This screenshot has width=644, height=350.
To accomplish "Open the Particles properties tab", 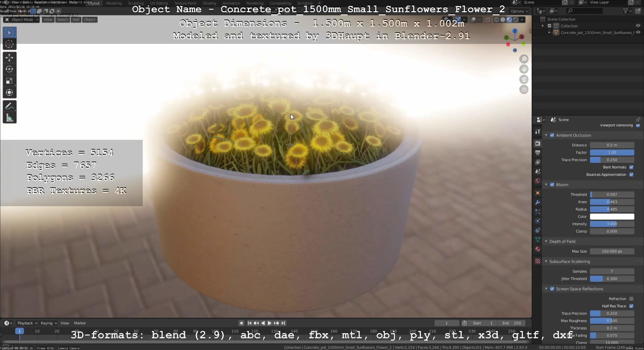I will (538, 212).
